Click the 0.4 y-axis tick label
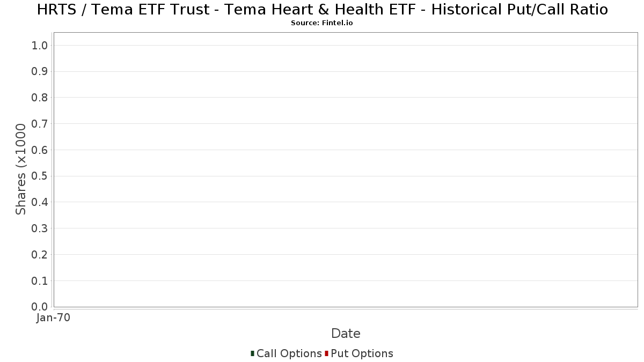Viewport: 644px width, 362px height. click(40, 202)
